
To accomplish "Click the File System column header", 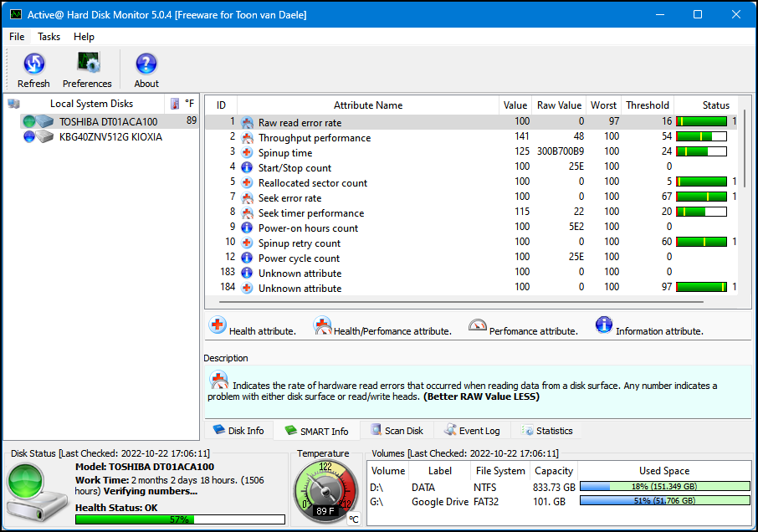I will [x=500, y=471].
